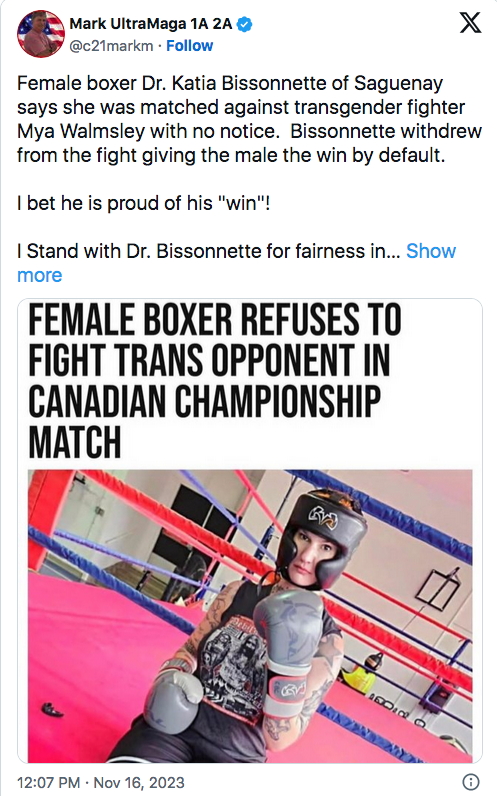Click the boxer's black headgear in photo
Image resolution: width=497 pixels, height=796 pixels.
click(321, 533)
